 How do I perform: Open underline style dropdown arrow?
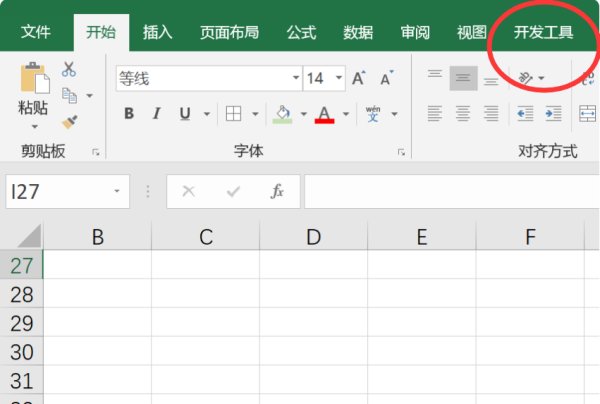tap(207, 114)
